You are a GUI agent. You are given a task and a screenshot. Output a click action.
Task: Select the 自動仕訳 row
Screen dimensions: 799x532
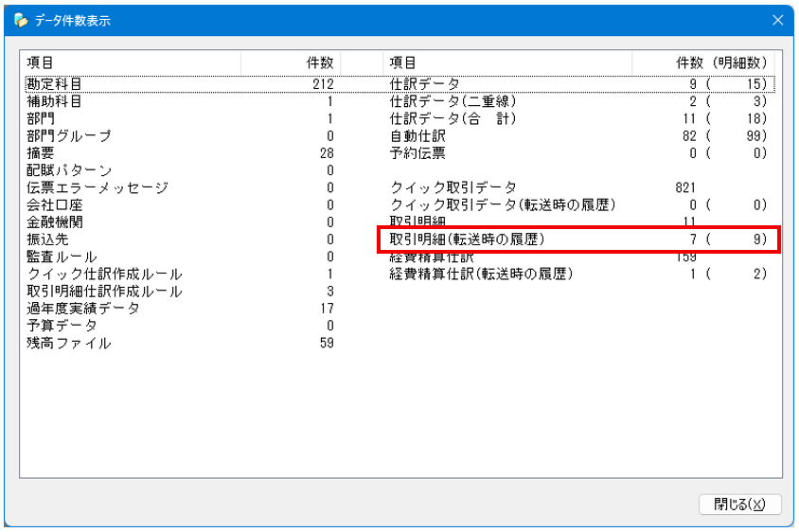(x=417, y=136)
